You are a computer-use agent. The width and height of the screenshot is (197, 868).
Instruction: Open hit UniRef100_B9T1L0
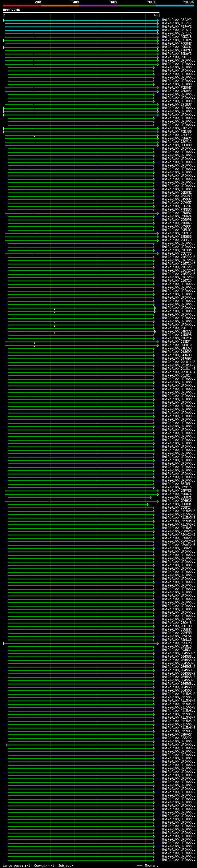point(177,33)
